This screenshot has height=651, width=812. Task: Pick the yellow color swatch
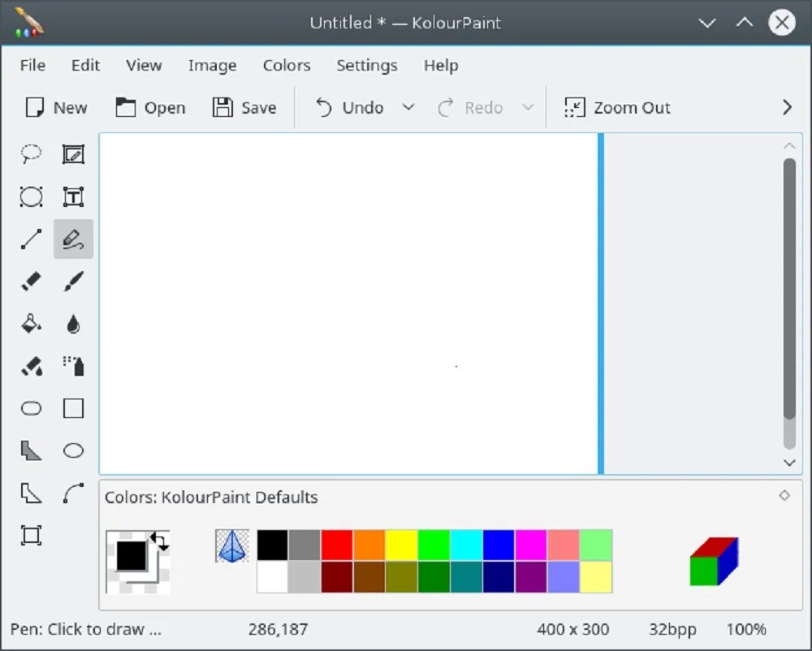(x=401, y=545)
